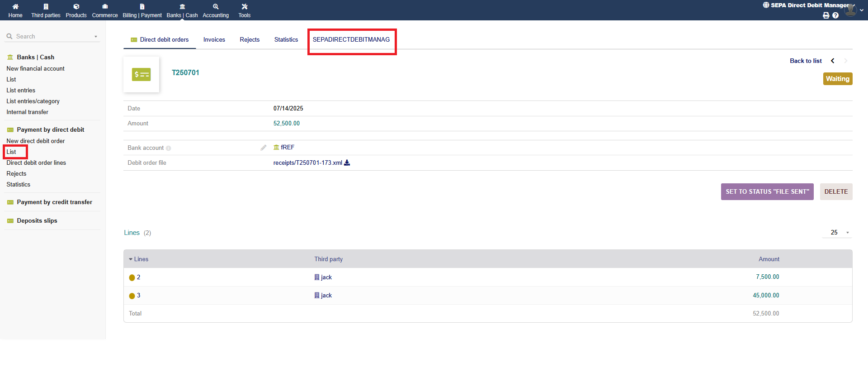
Task: Open the Products module icon
Action: pyautogui.click(x=76, y=7)
